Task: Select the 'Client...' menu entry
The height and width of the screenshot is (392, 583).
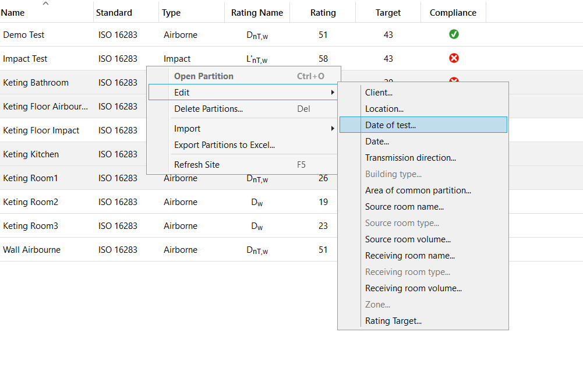Action: point(379,93)
